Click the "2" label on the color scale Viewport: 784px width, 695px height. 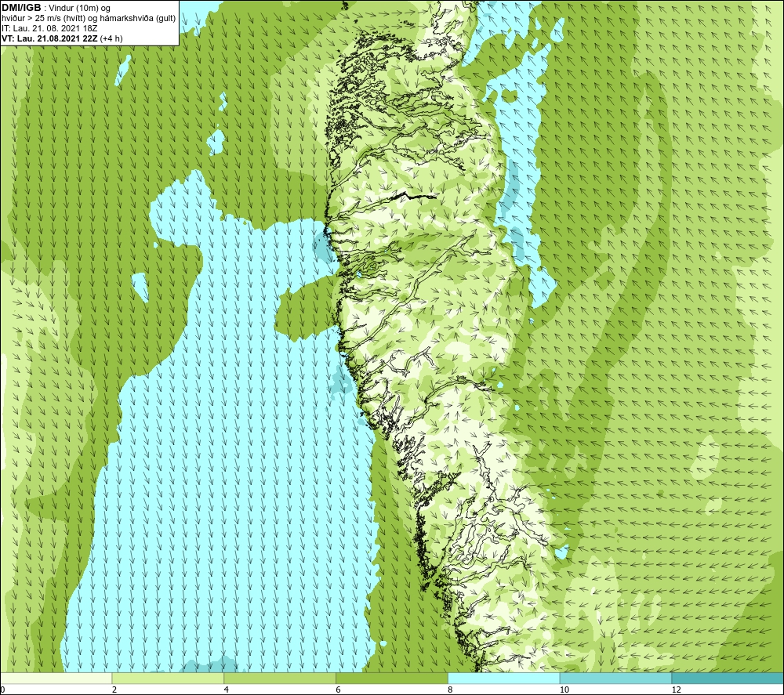(x=114, y=690)
